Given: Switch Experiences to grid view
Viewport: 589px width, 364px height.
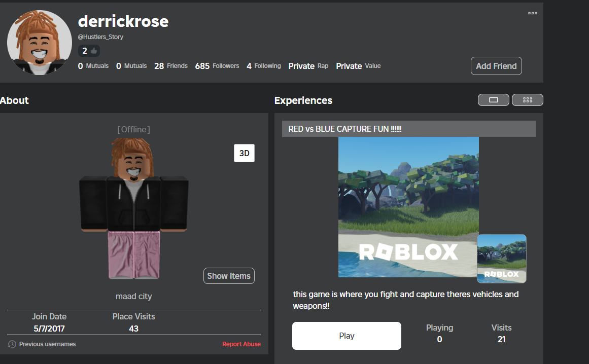Looking at the screenshot, I should (x=528, y=100).
